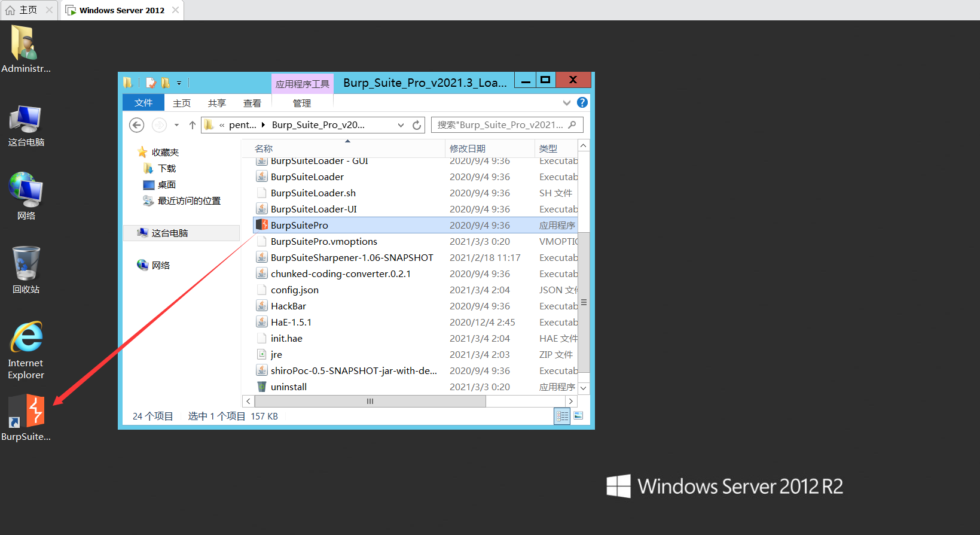
Task: Select 网络 in navigation pane
Action: tap(160, 265)
